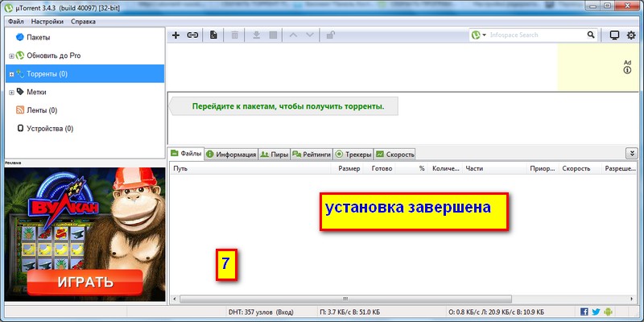Image resolution: width=644 pixels, height=322 pixels.
Task: Switch to the Файлы tab
Action: (186, 154)
